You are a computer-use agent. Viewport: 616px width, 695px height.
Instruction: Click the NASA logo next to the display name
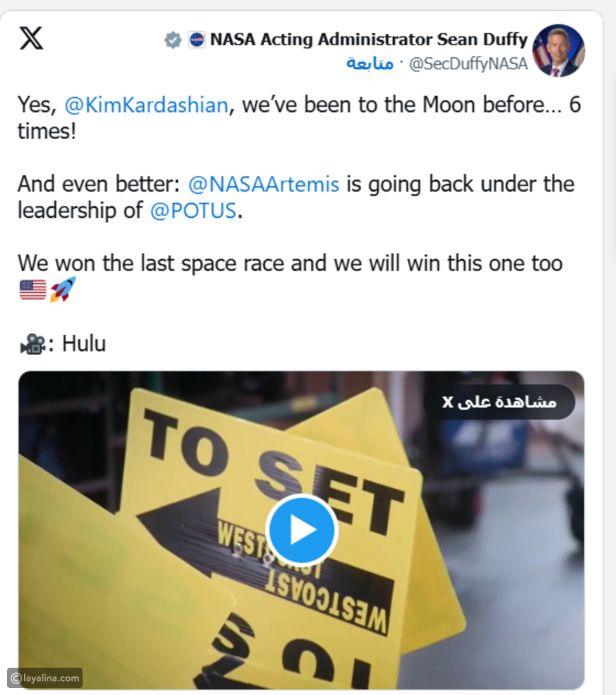pos(197,40)
